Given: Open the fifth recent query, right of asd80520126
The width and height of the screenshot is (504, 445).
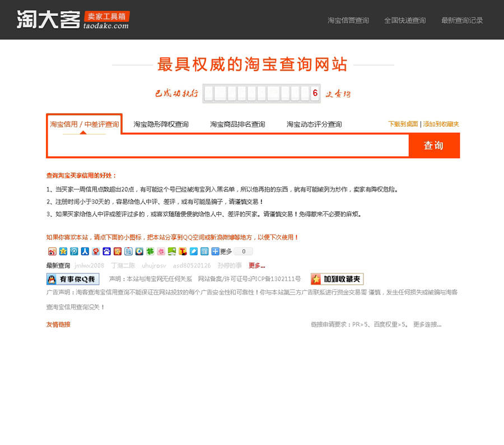Looking at the screenshot, I should point(230,266).
